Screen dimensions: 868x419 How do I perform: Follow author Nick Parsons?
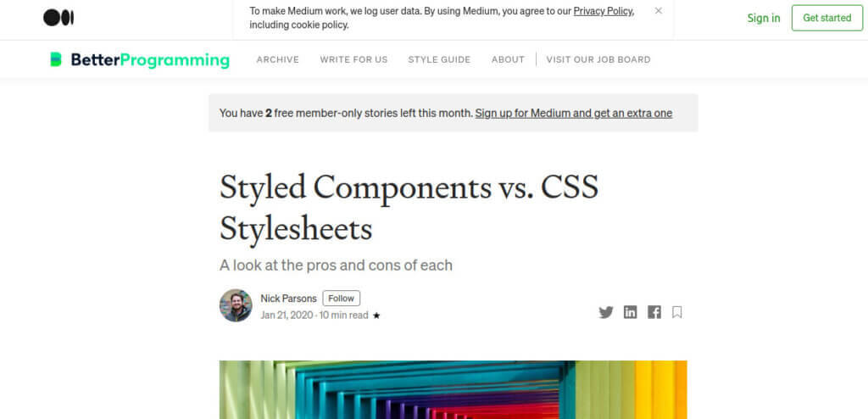[x=341, y=299]
